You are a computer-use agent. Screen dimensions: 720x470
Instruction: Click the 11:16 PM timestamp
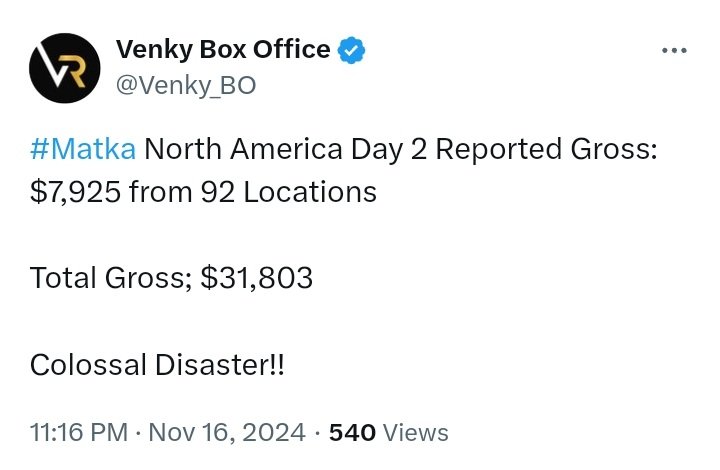click(x=79, y=432)
